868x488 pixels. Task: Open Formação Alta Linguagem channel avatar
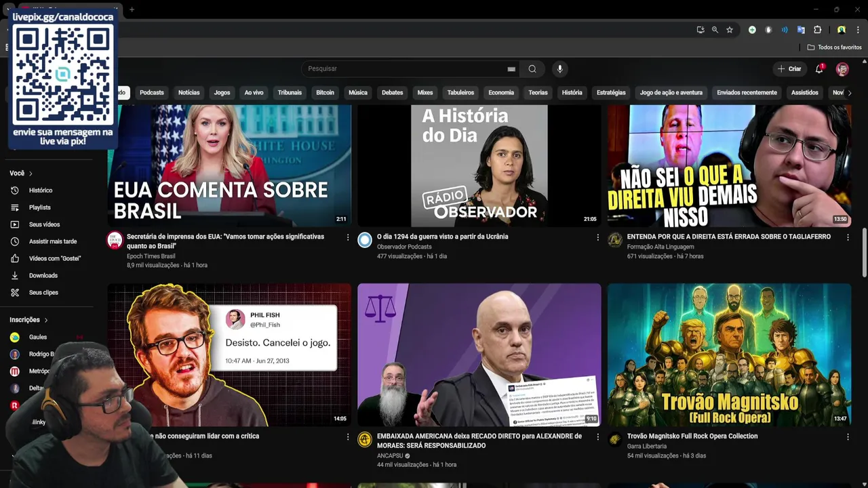(615, 240)
